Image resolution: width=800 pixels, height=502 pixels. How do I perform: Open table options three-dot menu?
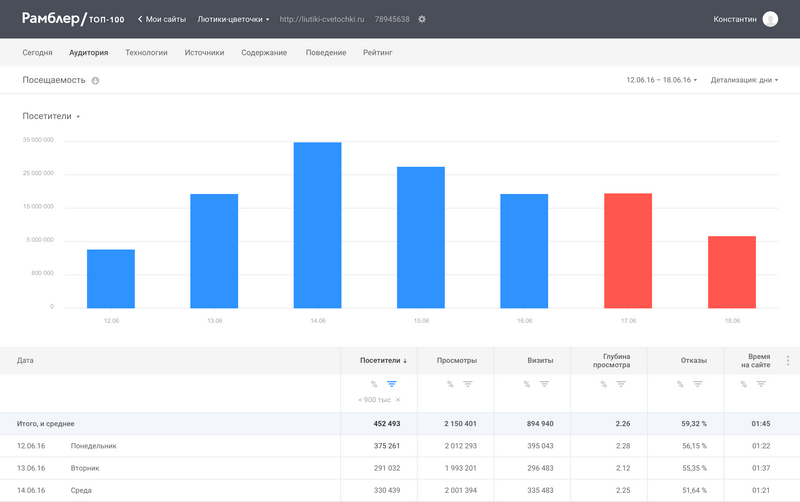pos(788,360)
